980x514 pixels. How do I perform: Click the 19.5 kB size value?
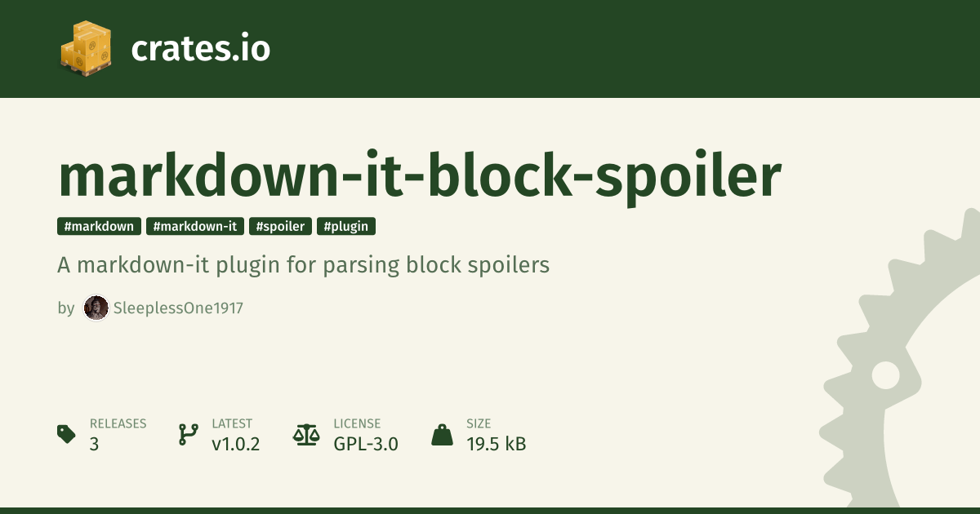tap(496, 445)
